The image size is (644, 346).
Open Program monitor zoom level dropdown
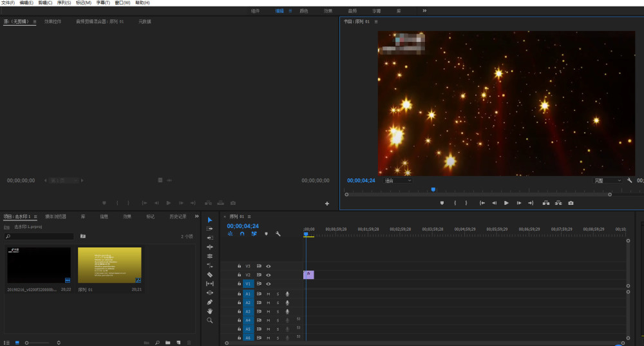397,180
